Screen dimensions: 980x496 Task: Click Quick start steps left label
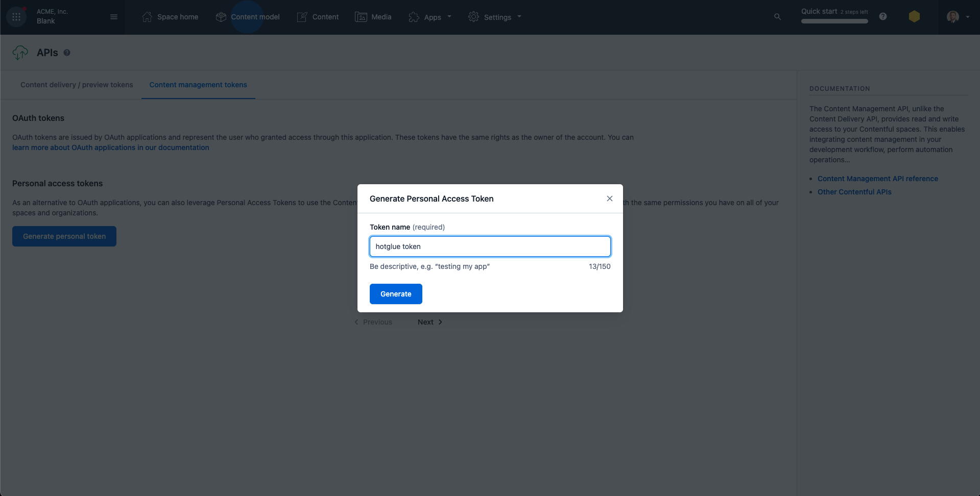pos(854,12)
